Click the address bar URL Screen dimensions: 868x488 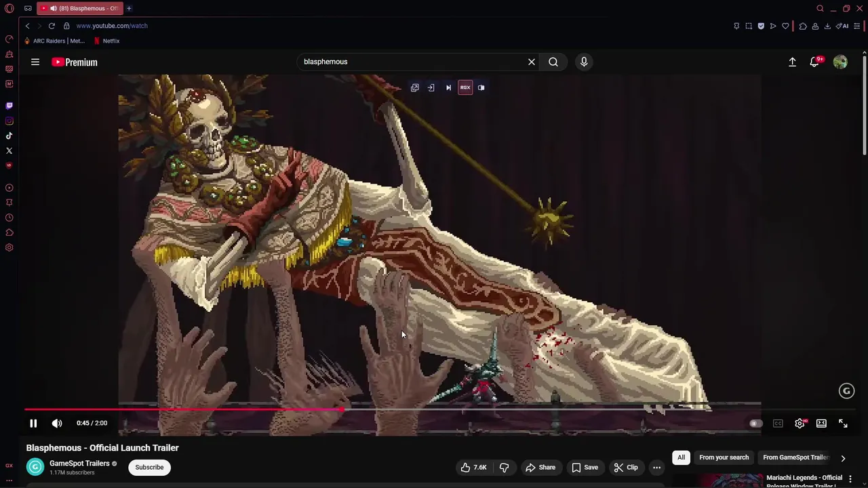(112, 26)
